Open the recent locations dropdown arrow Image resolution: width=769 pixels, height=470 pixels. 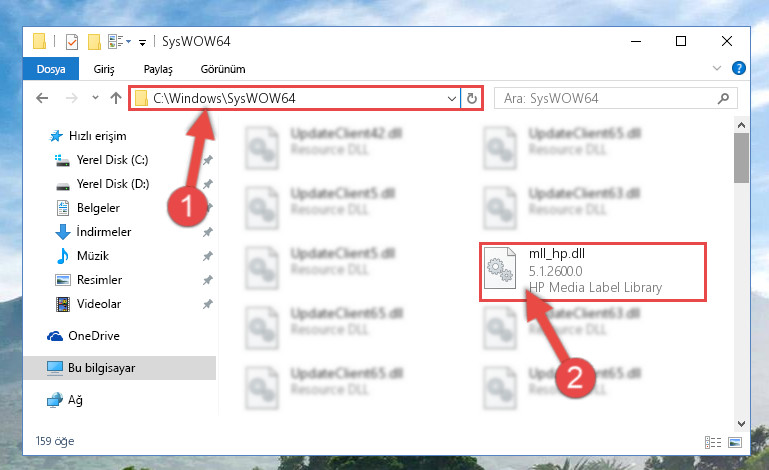pos(95,98)
